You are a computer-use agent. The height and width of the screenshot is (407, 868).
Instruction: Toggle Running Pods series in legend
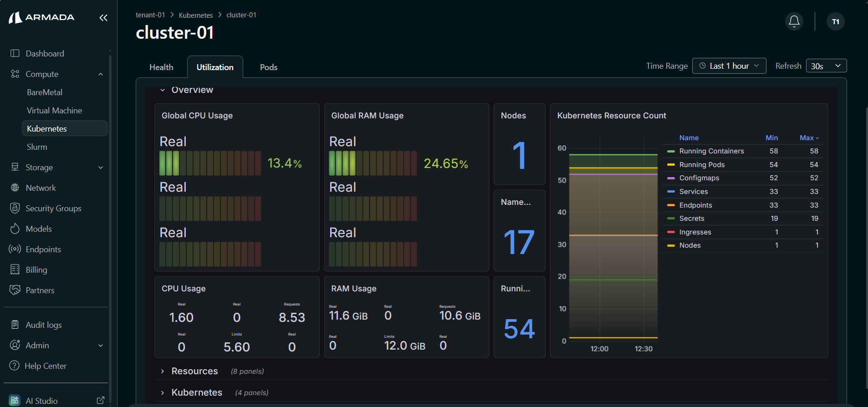[702, 165]
